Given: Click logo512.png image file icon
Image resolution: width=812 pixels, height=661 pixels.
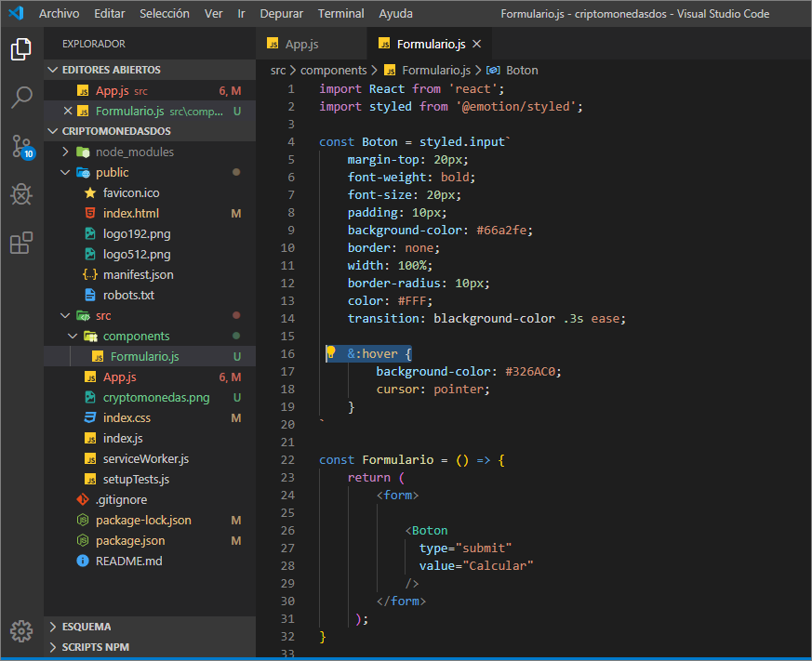Looking at the screenshot, I should (x=90, y=254).
